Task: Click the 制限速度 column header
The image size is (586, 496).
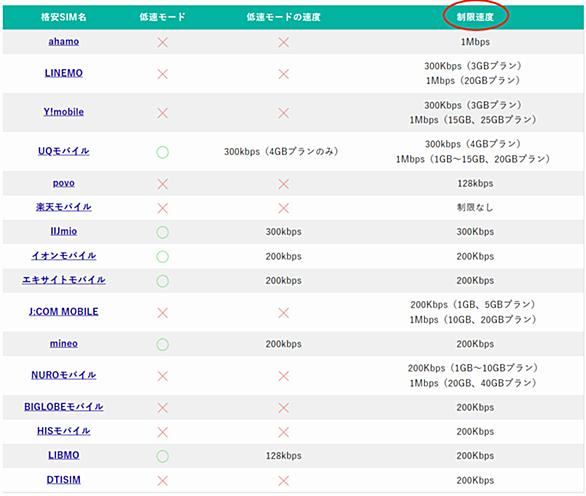Action: 475,17
